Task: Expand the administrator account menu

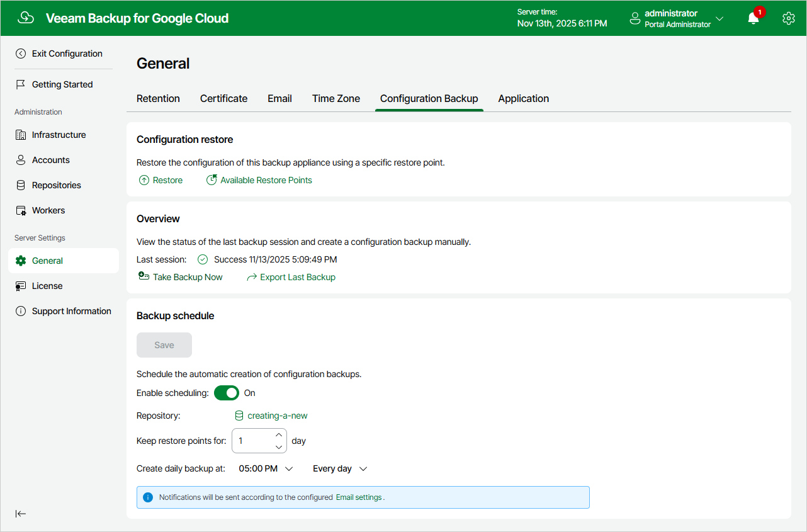Action: tap(676, 18)
